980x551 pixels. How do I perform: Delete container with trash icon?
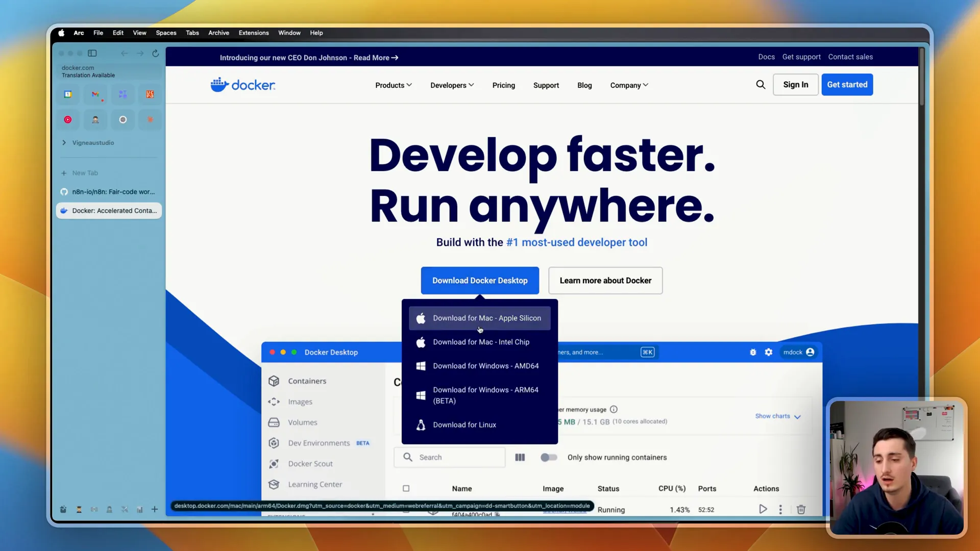coord(801,509)
